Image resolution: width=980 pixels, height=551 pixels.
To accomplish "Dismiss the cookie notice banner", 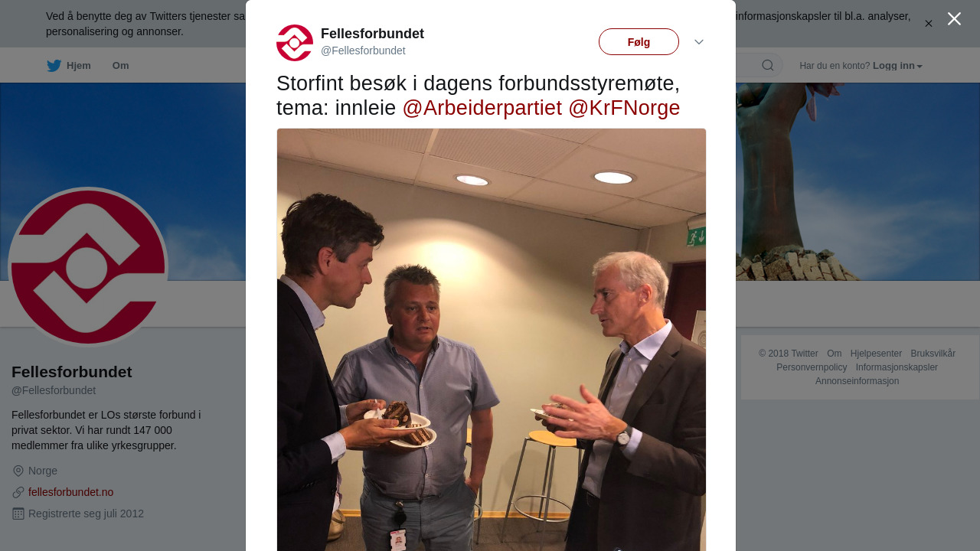I will (x=929, y=24).
